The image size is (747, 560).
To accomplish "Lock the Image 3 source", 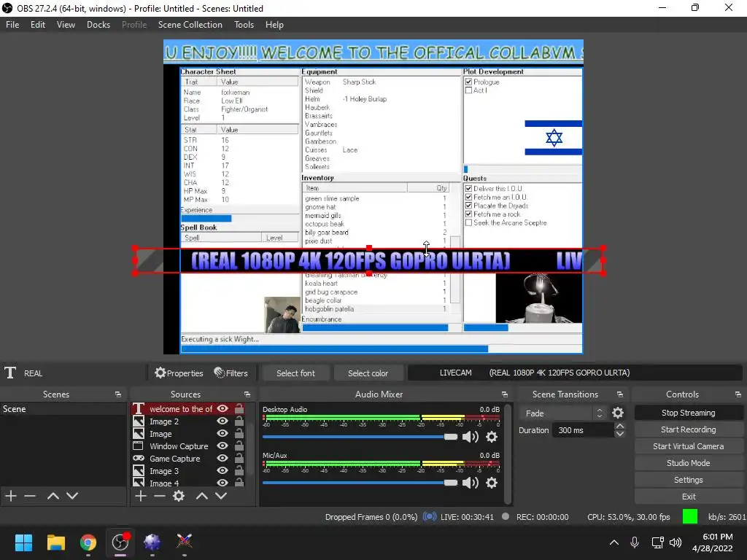I will tap(239, 470).
